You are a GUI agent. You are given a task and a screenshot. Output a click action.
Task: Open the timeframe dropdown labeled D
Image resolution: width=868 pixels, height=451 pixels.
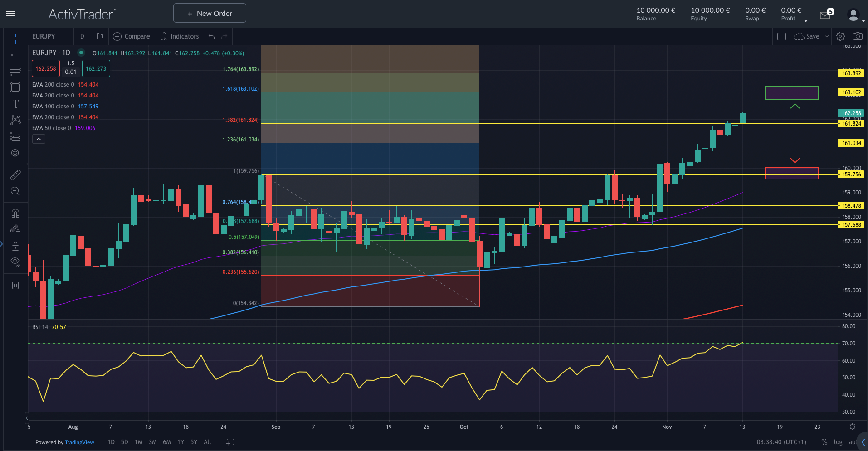[82, 36]
